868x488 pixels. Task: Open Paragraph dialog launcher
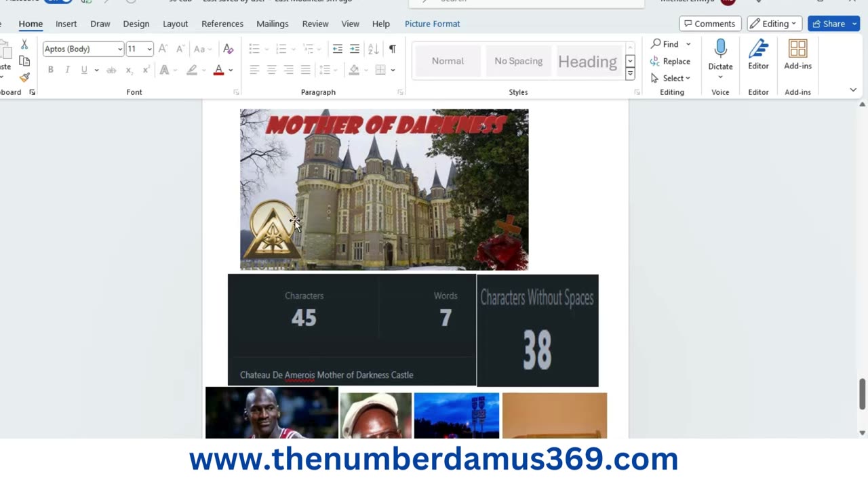coord(400,92)
